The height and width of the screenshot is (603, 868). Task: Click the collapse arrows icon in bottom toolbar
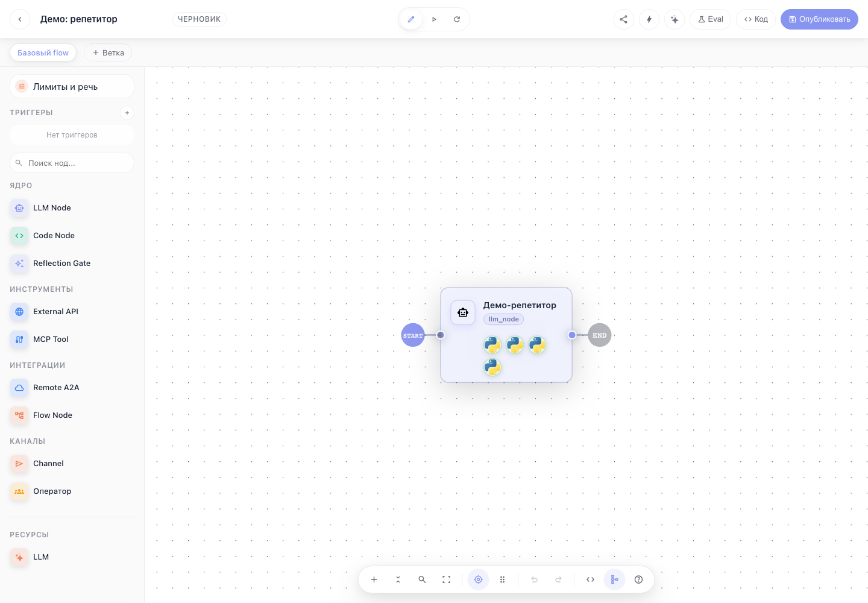[398, 579]
